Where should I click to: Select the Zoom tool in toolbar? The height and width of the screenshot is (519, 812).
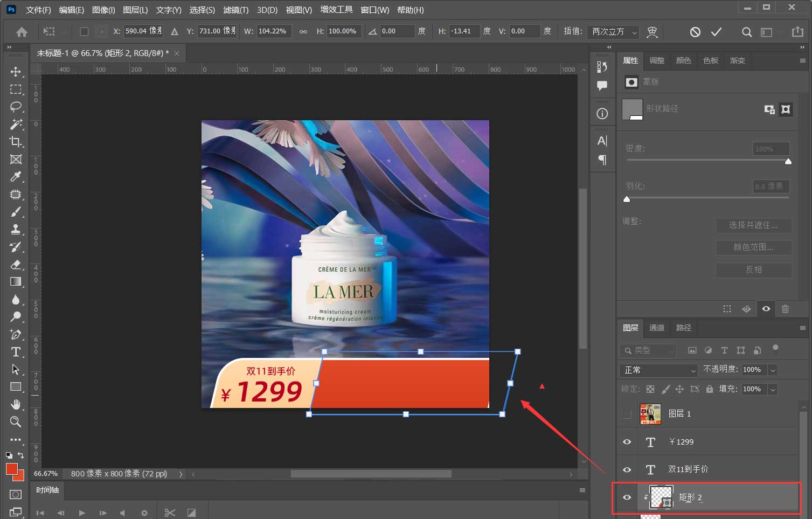[16, 421]
